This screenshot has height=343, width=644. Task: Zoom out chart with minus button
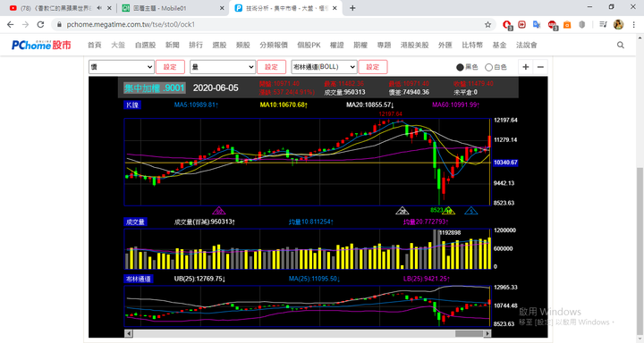click(540, 67)
